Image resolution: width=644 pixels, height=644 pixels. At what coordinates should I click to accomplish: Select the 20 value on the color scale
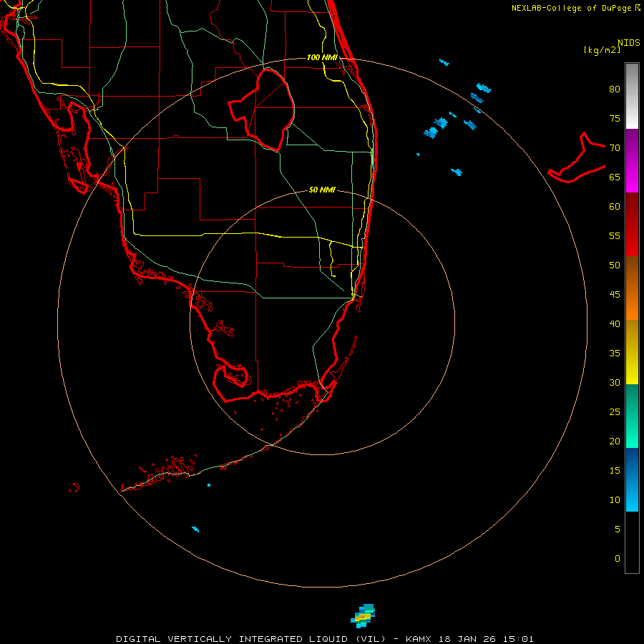pos(615,441)
